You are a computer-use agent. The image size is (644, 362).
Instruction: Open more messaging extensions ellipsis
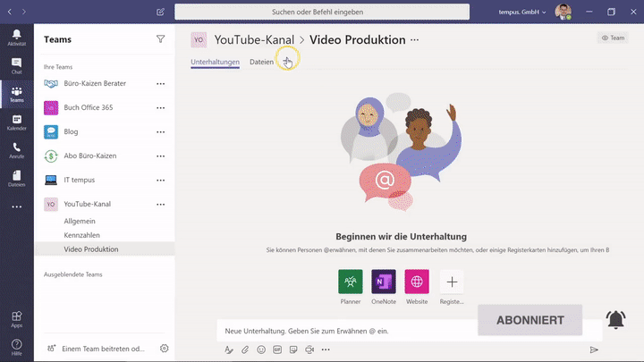(326, 349)
